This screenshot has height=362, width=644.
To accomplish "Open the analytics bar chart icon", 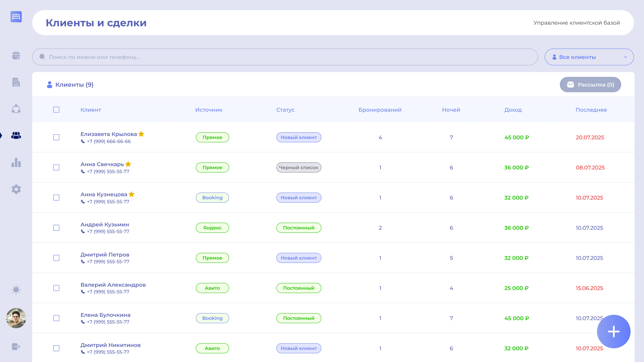I will 16,162.
